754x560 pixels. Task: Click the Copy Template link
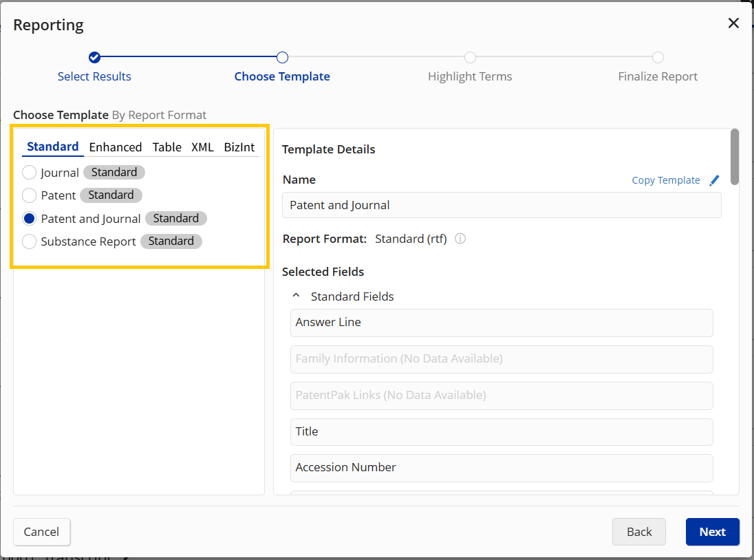[x=665, y=180]
